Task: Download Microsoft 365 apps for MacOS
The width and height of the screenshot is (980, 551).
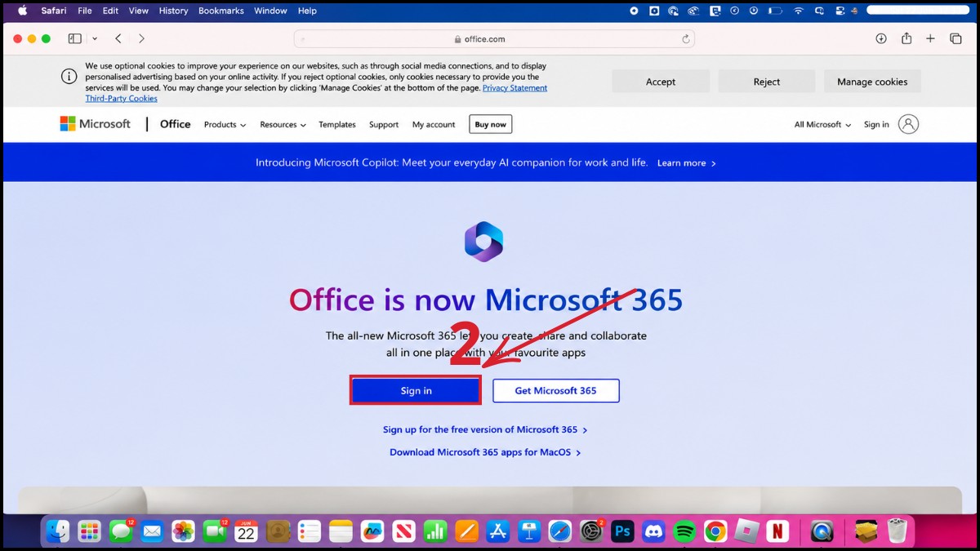Action: coord(485,452)
